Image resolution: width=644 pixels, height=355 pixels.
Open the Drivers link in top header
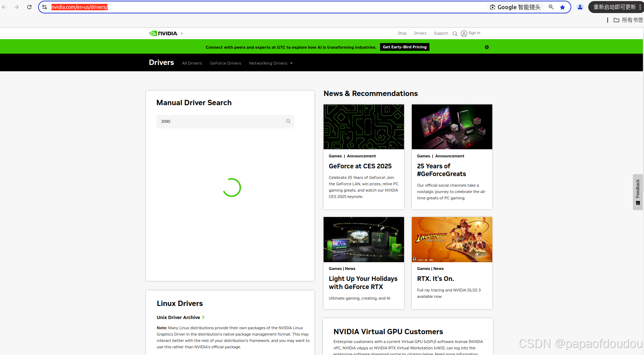coord(420,33)
